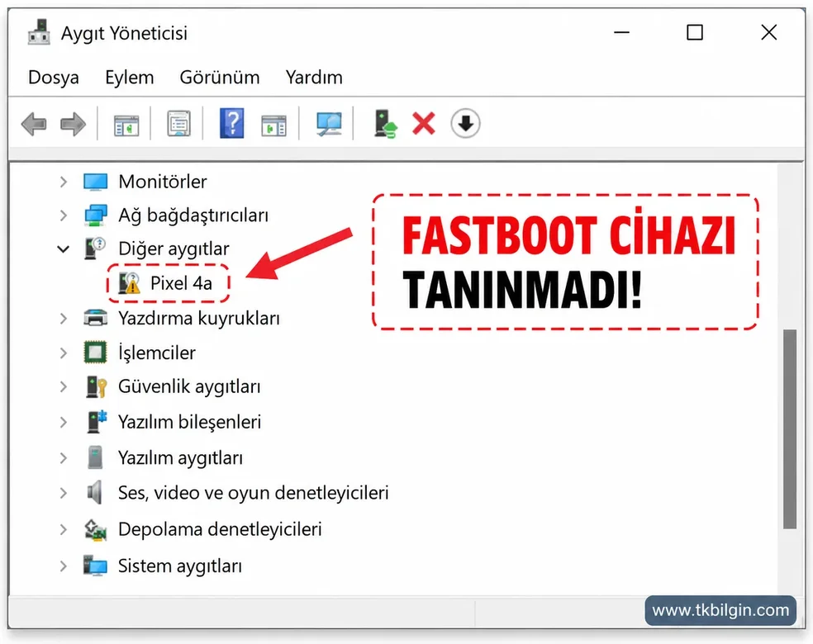Close the Aygıt Yöneticisi window
813x644 pixels.
769,33
